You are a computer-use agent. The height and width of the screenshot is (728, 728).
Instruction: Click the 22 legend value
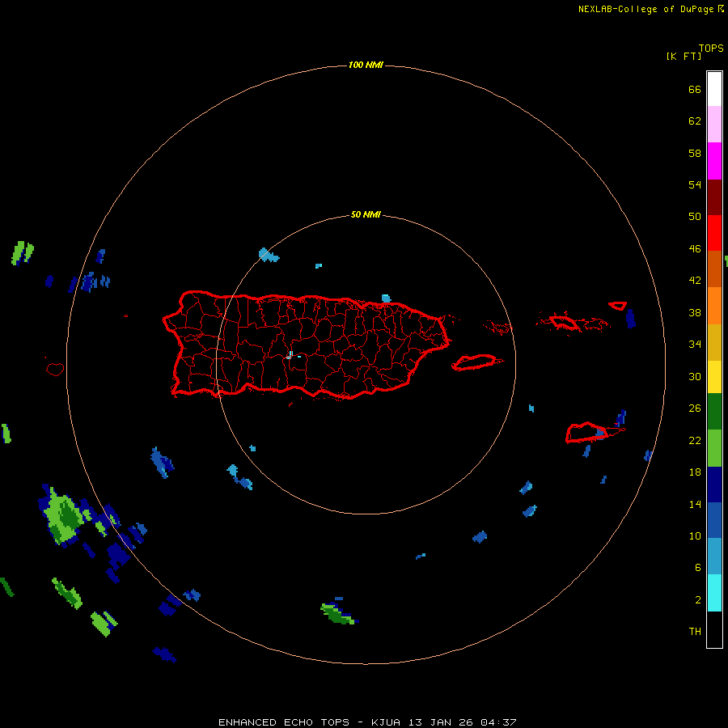point(695,441)
